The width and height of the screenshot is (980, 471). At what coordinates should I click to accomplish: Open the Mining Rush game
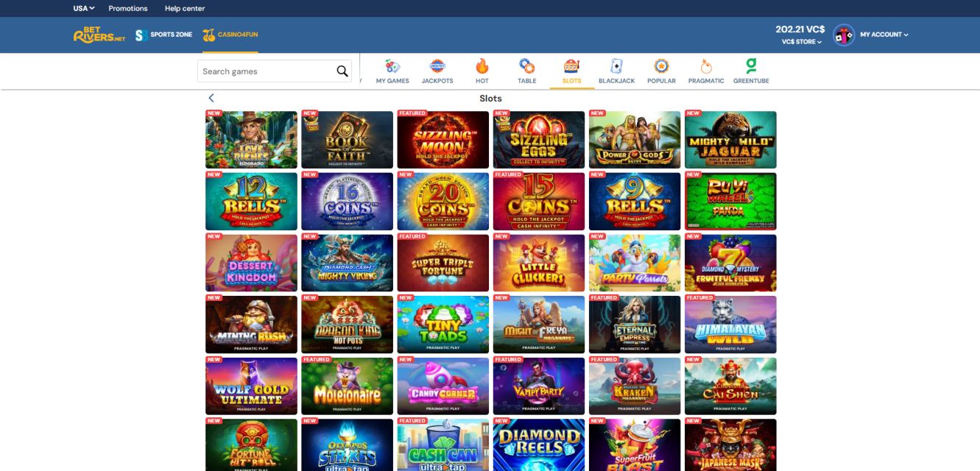click(x=251, y=325)
